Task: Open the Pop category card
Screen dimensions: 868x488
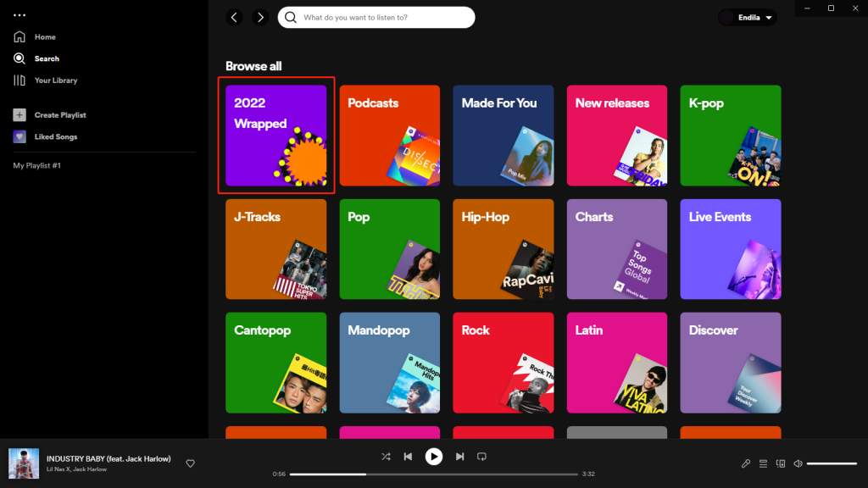Action: (390, 249)
